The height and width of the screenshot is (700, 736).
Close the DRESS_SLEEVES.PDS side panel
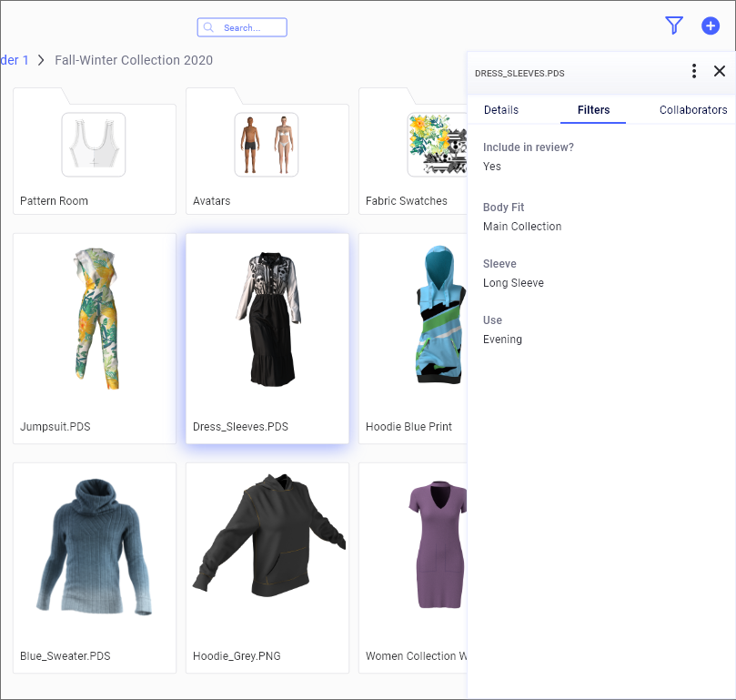[719, 71]
